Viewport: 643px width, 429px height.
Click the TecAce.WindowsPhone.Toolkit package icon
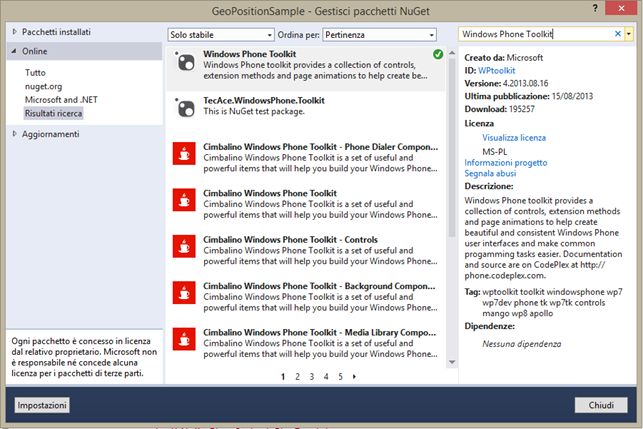point(185,109)
